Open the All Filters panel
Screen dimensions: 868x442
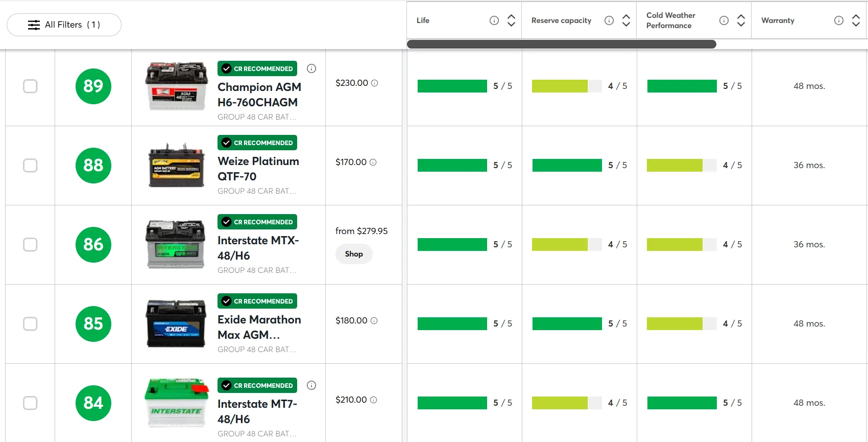pyautogui.click(x=64, y=25)
